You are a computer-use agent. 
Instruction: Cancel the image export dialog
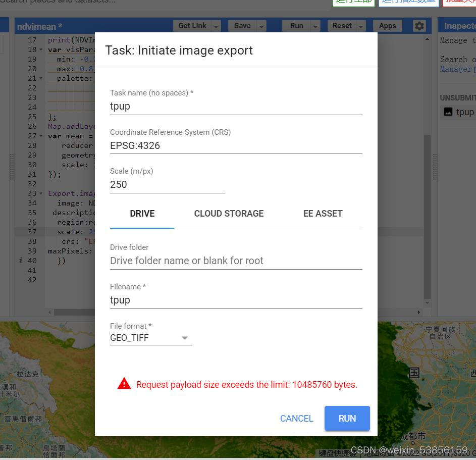click(296, 418)
